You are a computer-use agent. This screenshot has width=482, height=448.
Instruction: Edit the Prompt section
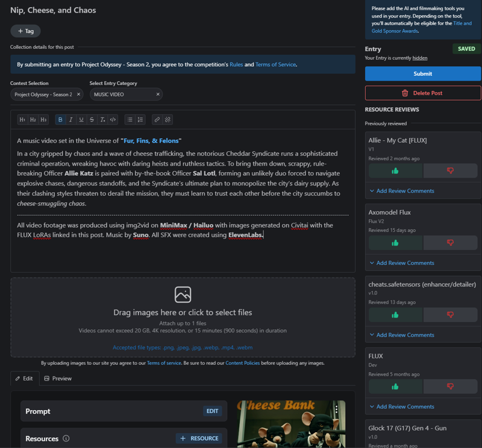tap(213, 411)
